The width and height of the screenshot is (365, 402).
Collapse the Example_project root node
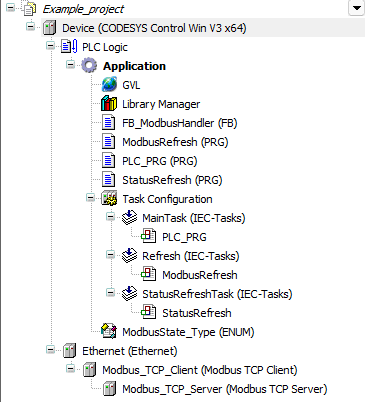point(11,8)
